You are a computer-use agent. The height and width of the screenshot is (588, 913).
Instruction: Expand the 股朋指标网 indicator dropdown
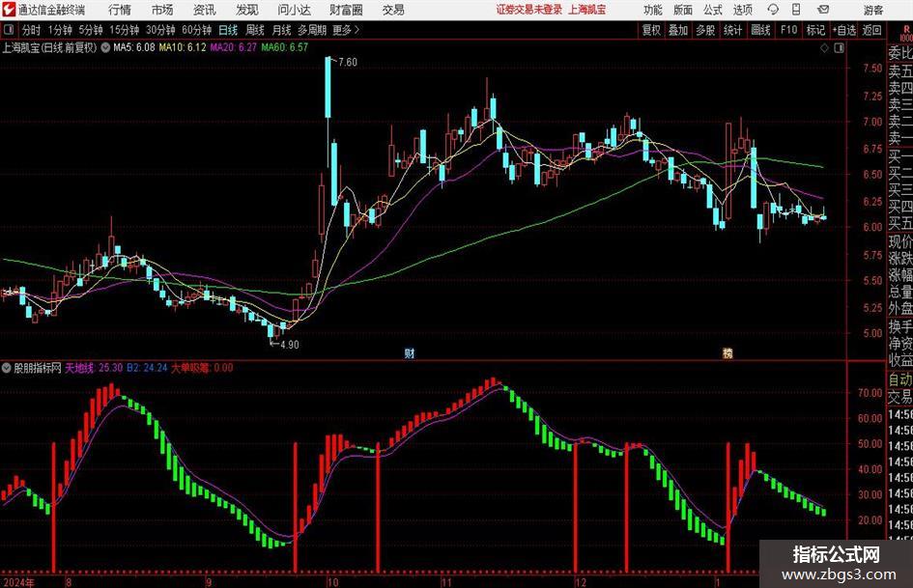[7, 368]
